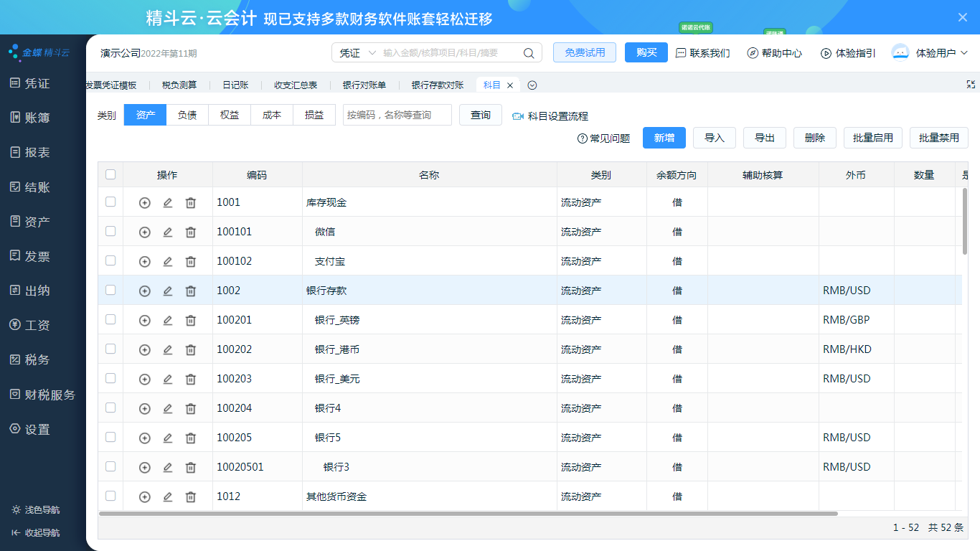This screenshot has height=551, width=980.
Task: Click the 新增 button
Action: tap(664, 138)
